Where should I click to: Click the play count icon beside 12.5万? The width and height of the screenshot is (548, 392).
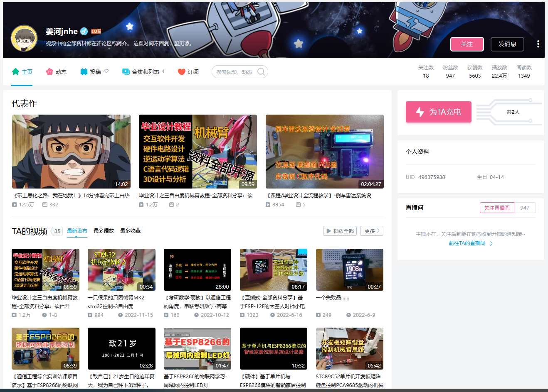coord(15,205)
